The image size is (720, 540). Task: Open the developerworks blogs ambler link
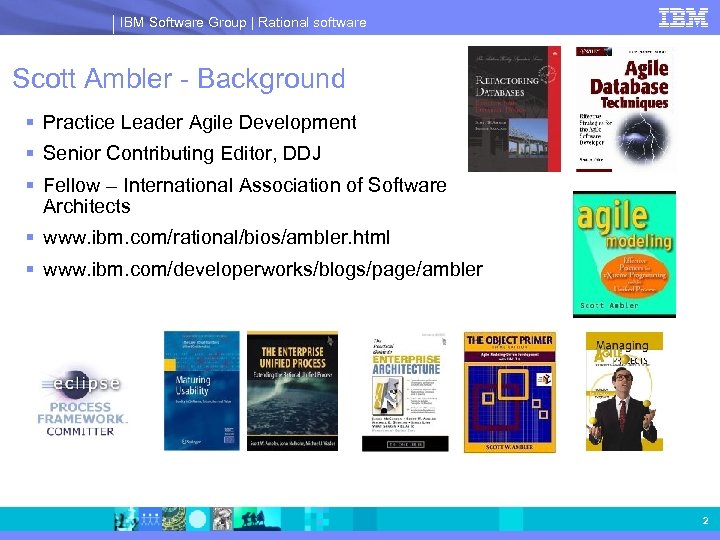click(x=263, y=269)
